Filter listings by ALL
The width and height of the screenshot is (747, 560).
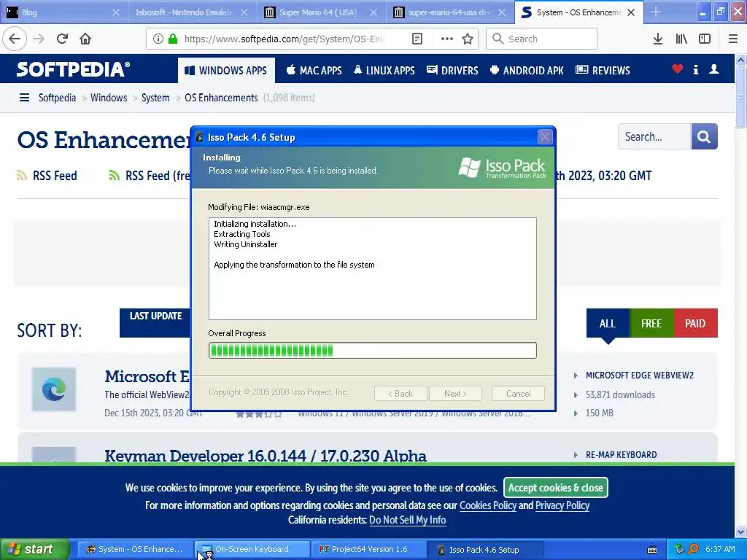(x=608, y=323)
